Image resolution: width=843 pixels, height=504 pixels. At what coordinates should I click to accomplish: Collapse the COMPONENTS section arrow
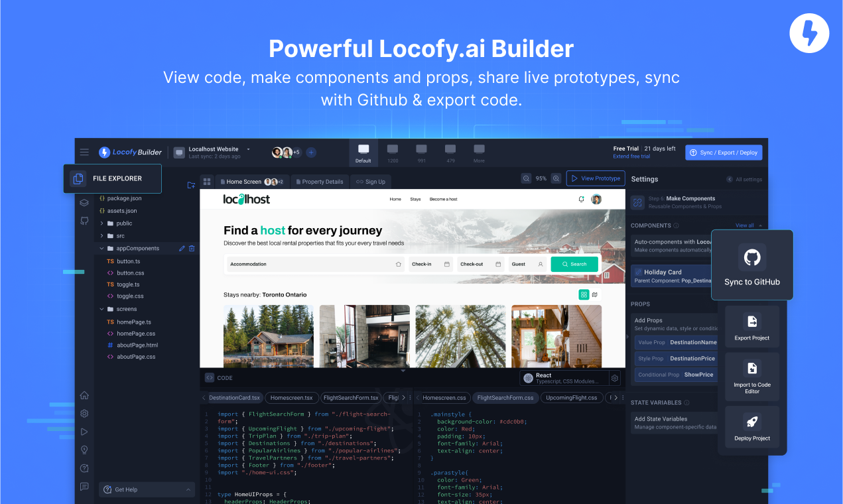[760, 225]
